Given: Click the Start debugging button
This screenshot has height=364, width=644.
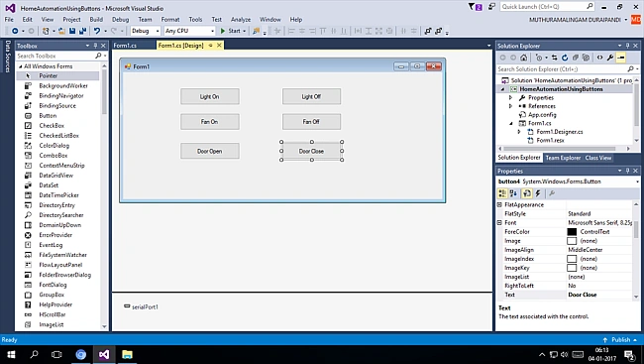Looking at the screenshot, I should [233, 31].
